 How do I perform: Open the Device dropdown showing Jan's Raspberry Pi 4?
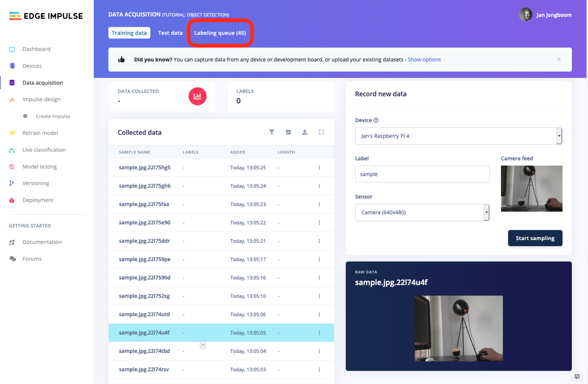coord(458,136)
